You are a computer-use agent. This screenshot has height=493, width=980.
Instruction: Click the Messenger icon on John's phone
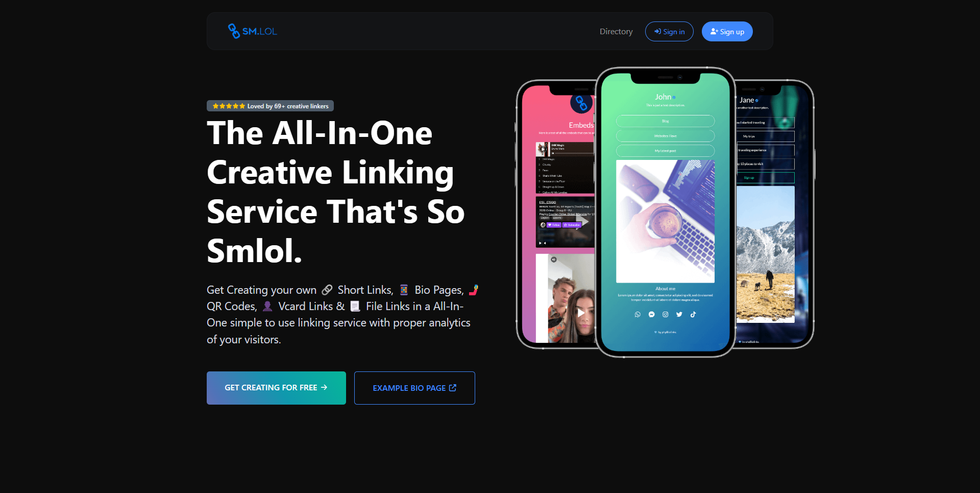(651, 315)
